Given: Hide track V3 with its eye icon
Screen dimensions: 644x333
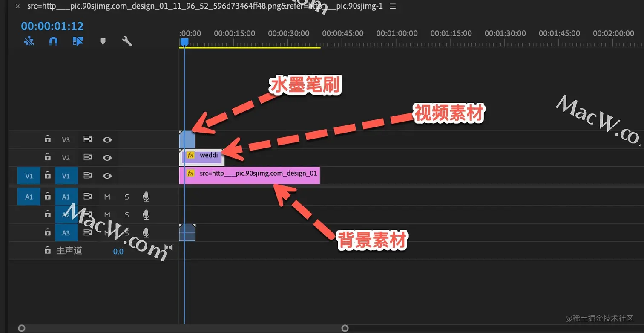Looking at the screenshot, I should tap(107, 139).
